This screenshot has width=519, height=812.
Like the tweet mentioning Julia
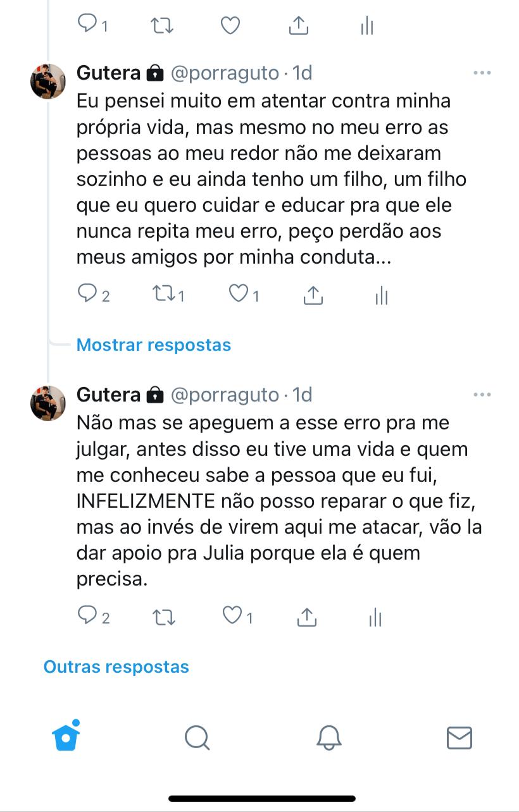(x=232, y=616)
